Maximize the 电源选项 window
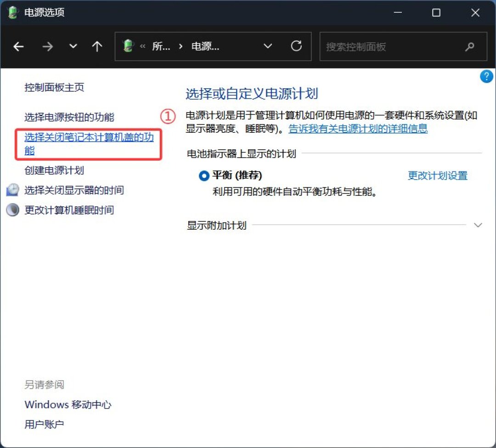The image size is (496, 448). point(436,12)
